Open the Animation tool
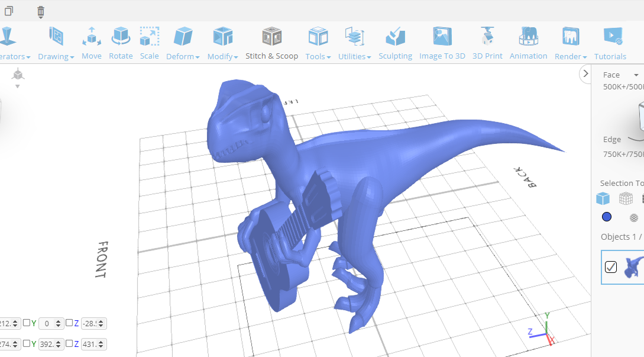Image resolution: width=644 pixels, height=357 pixels. pos(528,44)
